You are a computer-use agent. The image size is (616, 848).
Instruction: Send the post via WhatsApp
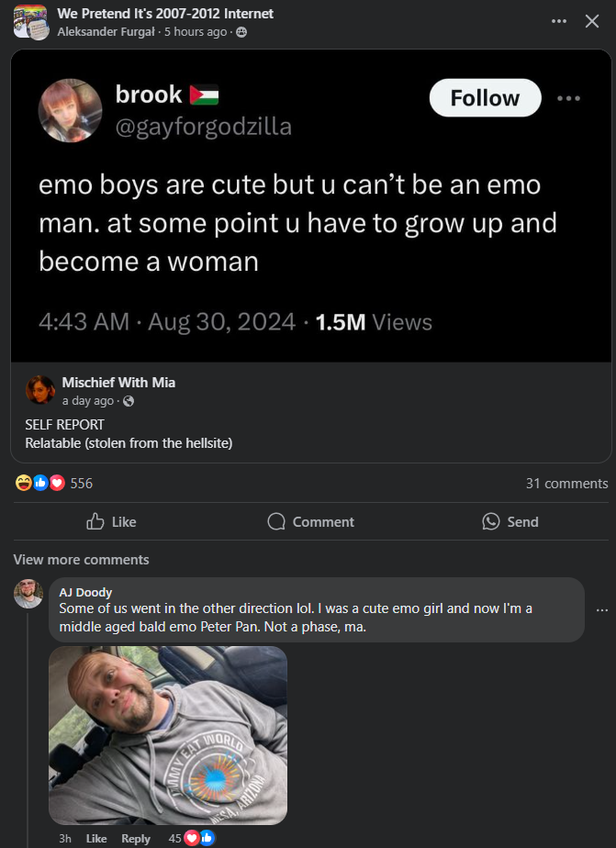pos(510,521)
